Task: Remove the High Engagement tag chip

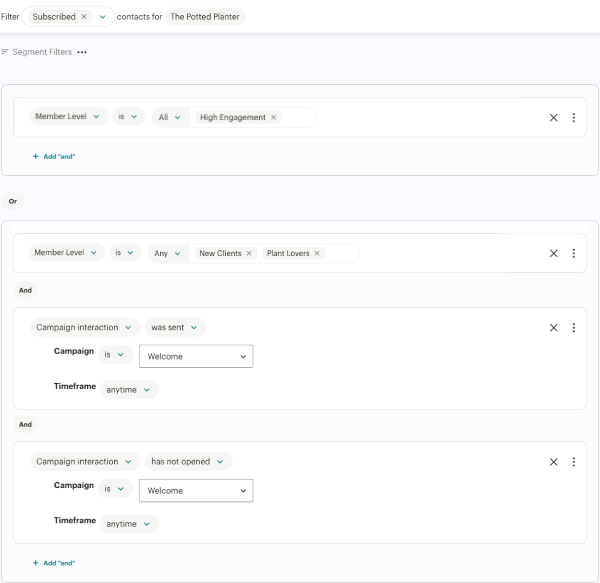Action: (x=274, y=117)
